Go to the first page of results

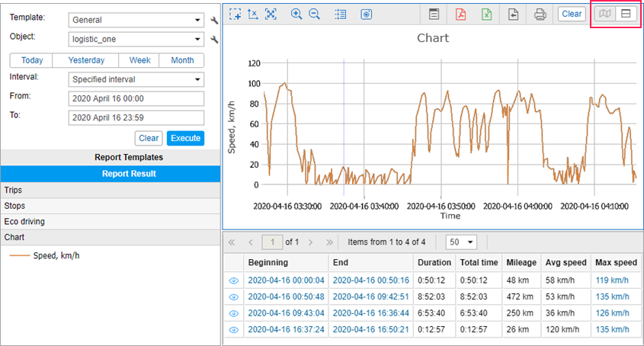[232, 242]
